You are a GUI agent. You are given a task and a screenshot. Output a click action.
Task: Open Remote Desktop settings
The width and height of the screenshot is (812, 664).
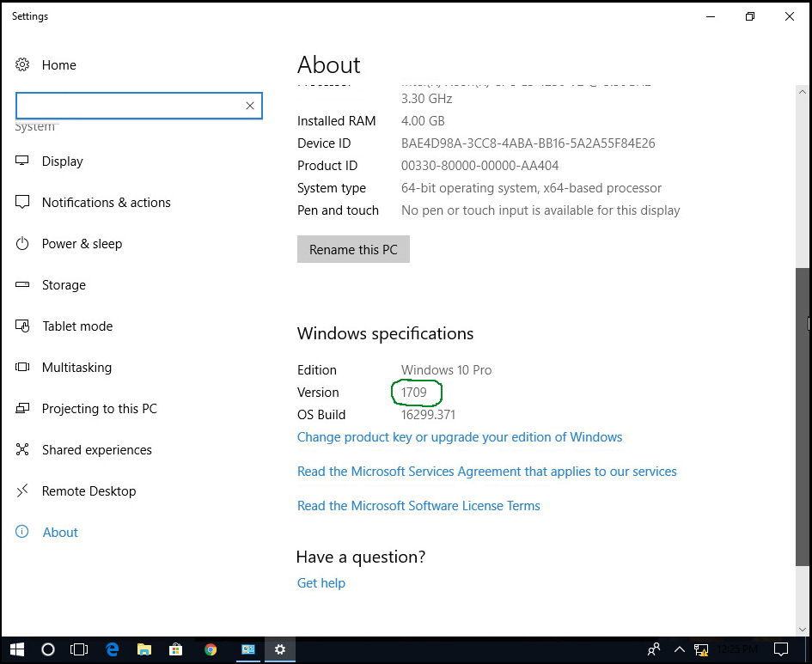pos(89,490)
